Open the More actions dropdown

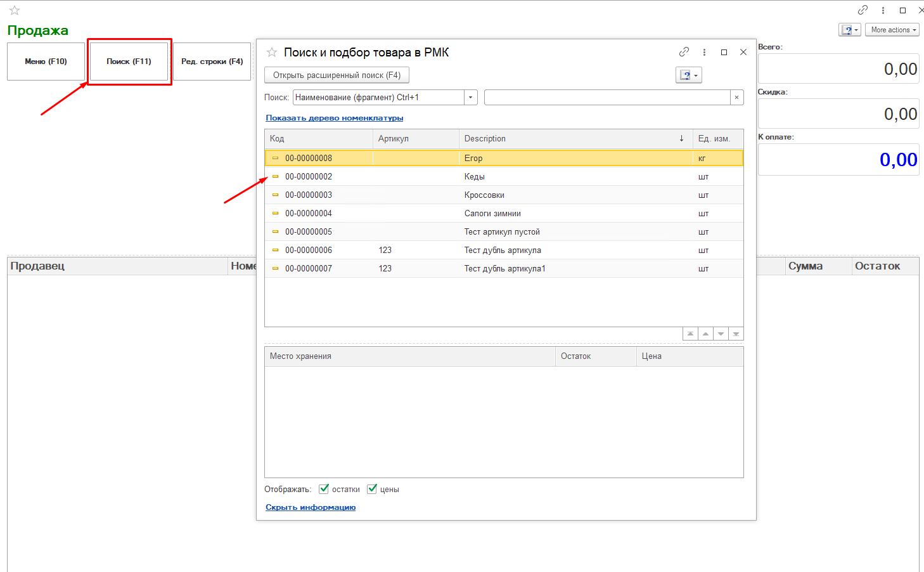(x=892, y=30)
